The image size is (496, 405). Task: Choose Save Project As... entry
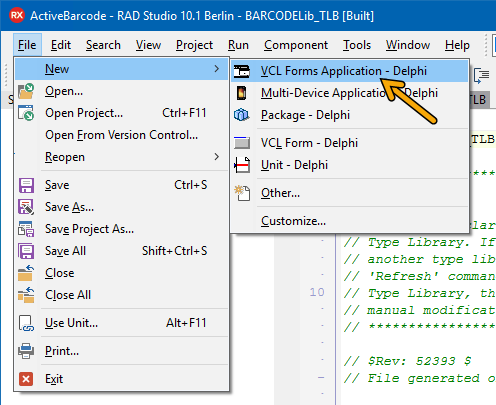(121, 229)
